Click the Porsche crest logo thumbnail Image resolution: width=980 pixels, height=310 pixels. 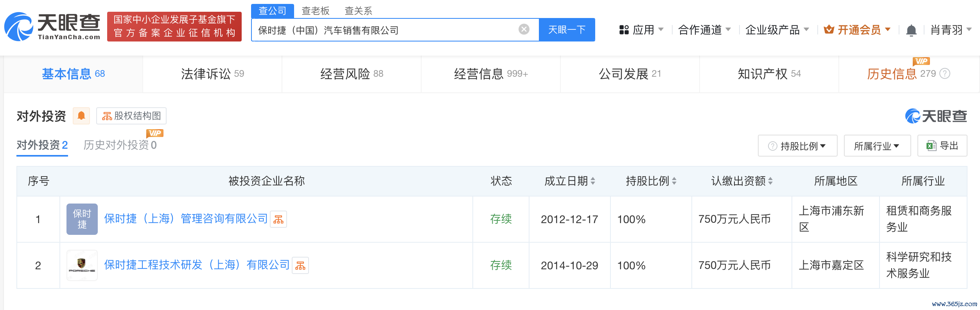tap(82, 265)
